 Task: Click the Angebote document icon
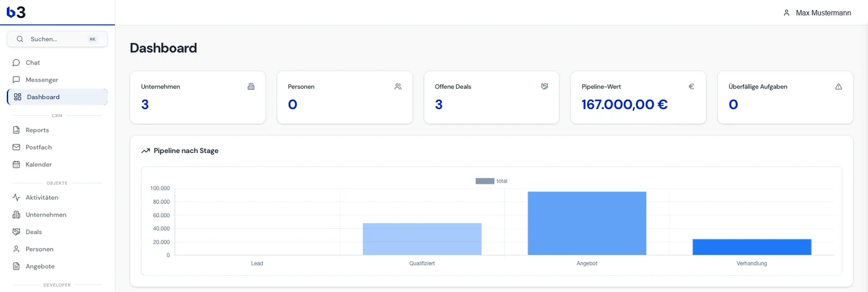tap(16, 267)
